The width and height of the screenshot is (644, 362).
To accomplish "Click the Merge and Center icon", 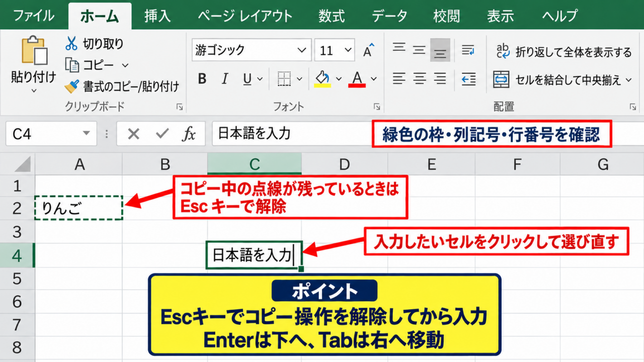I will pyautogui.click(x=502, y=79).
